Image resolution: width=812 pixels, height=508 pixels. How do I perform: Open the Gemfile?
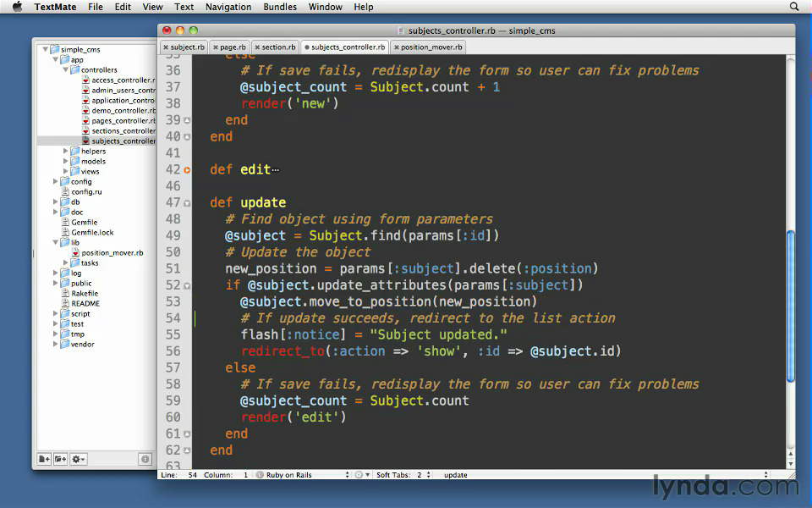tap(80, 222)
